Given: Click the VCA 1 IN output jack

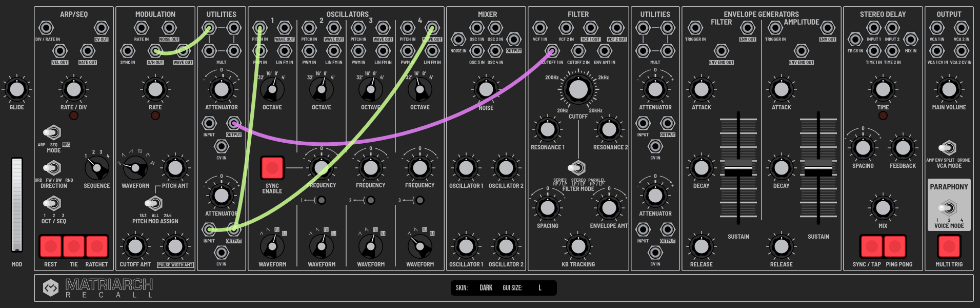Looking at the screenshot, I should [x=937, y=28].
